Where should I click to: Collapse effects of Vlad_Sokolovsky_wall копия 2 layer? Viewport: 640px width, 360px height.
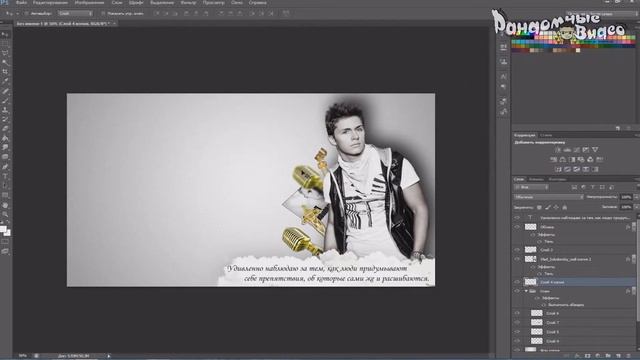click(x=633, y=259)
